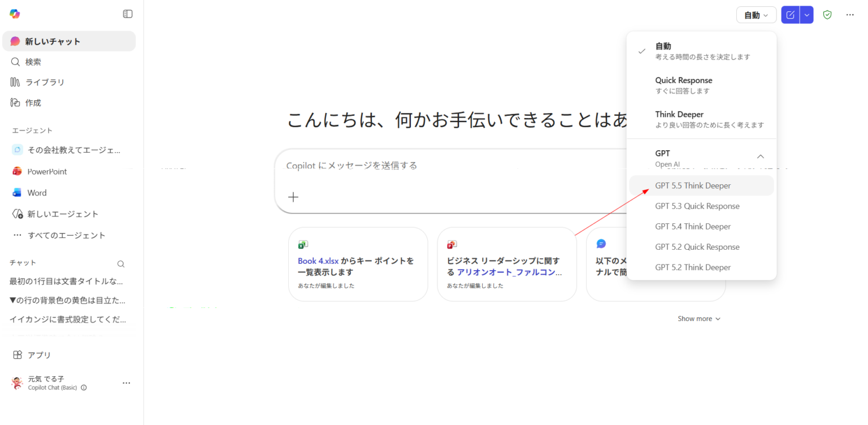Click the Copilot logo icon
The width and height of the screenshot is (868, 425).
[15, 14]
